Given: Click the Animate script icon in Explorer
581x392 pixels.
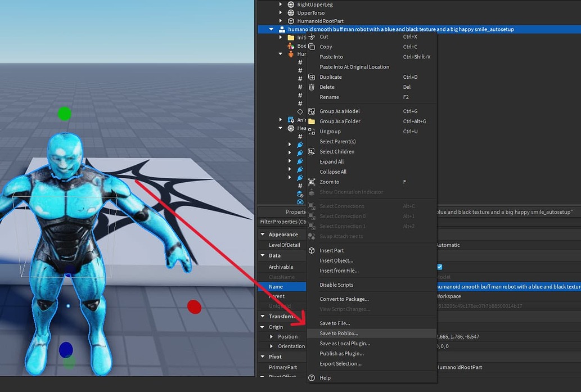Looking at the screenshot, I should [291, 120].
